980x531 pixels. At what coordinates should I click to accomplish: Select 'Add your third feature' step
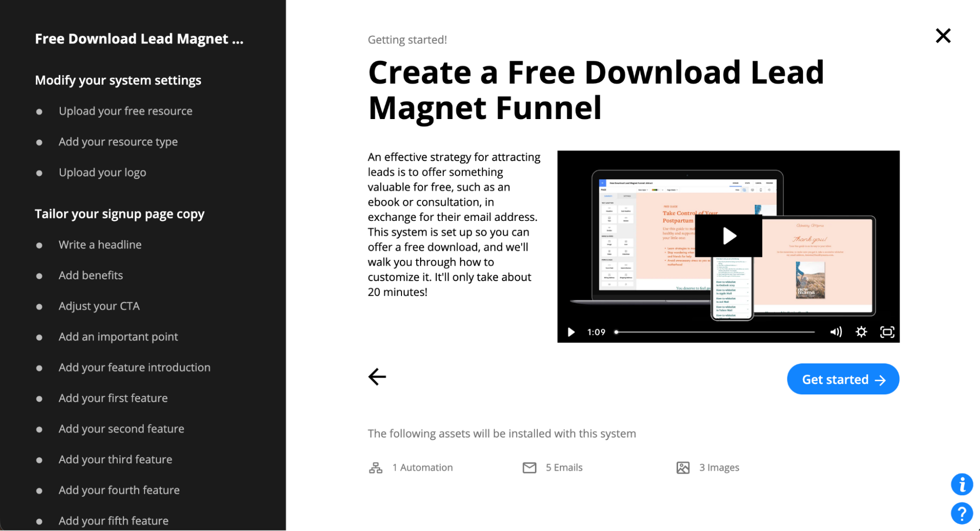click(115, 459)
